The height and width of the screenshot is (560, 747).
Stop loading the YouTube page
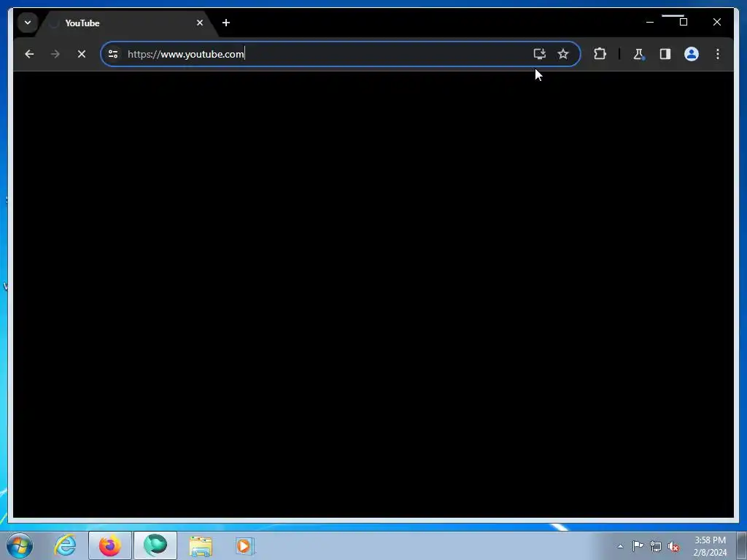tap(82, 54)
